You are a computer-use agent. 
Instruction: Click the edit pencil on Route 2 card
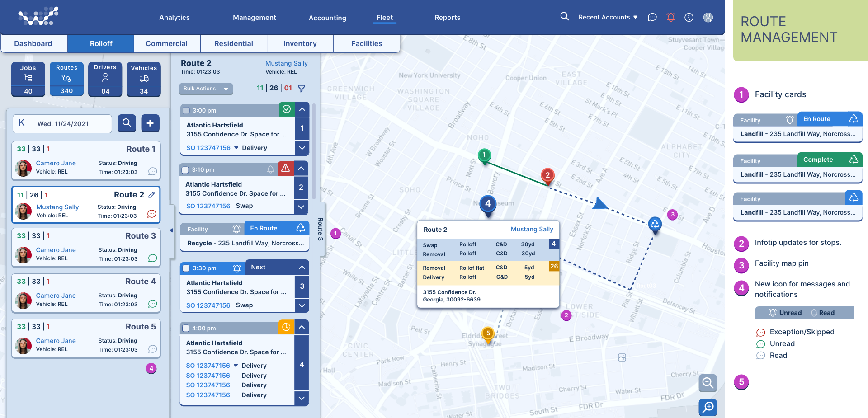152,195
